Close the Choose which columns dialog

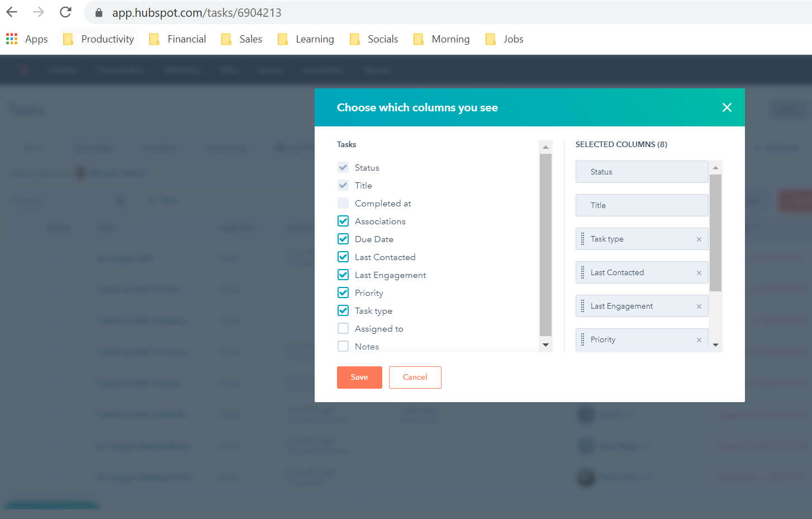tap(726, 107)
